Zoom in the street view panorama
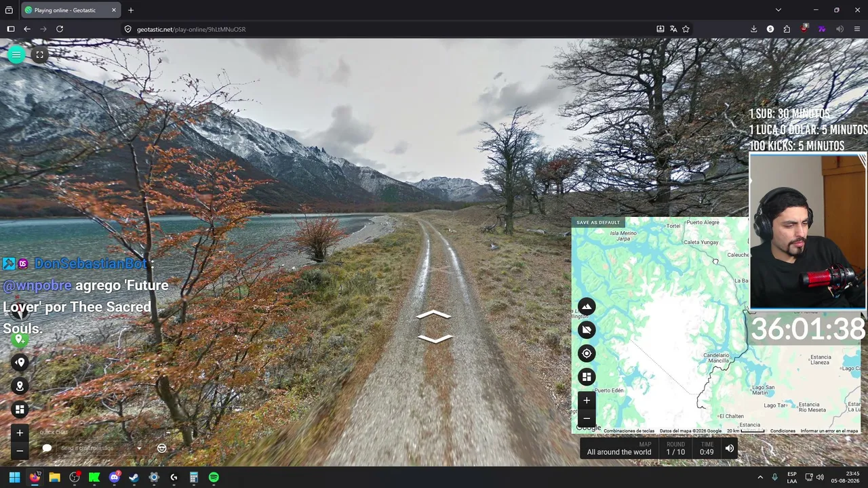The image size is (868, 488). 20,433
